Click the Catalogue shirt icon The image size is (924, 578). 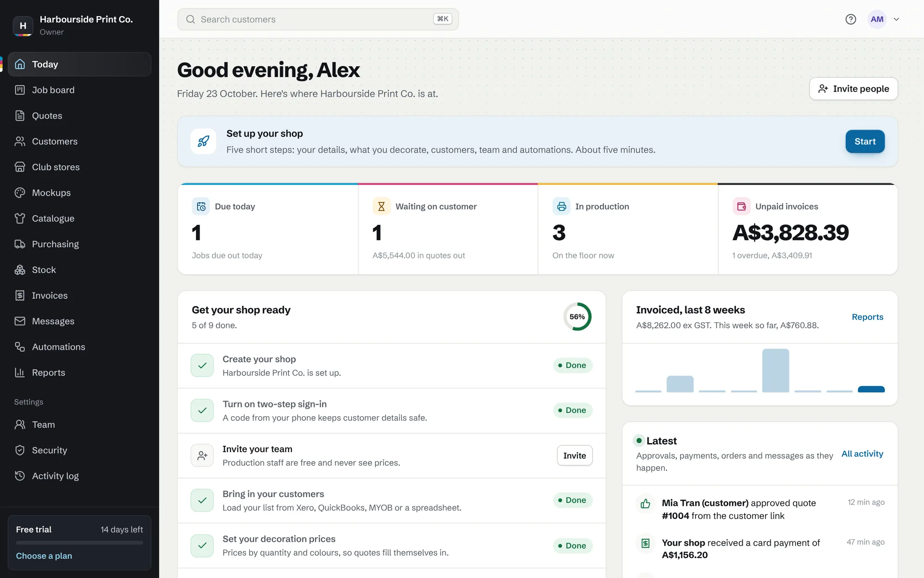[20, 218]
